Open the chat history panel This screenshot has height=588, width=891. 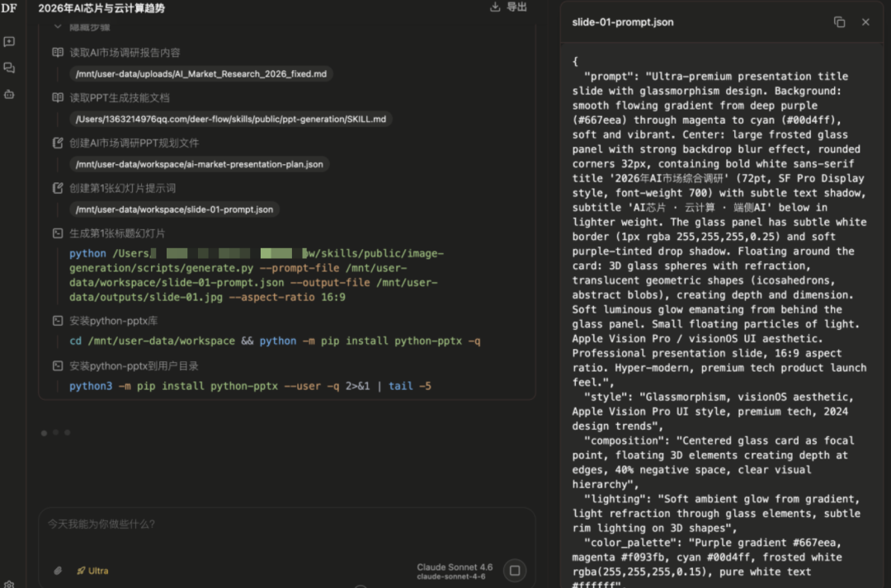(11, 68)
